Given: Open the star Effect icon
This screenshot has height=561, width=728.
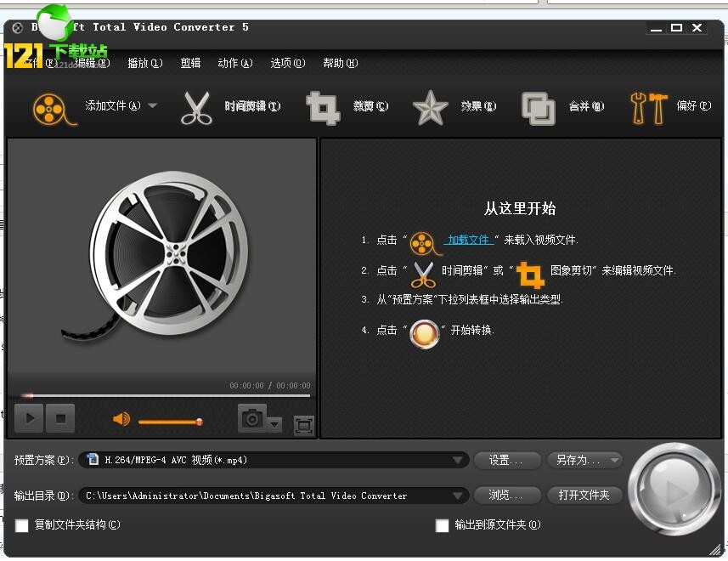Looking at the screenshot, I should [x=431, y=108].
